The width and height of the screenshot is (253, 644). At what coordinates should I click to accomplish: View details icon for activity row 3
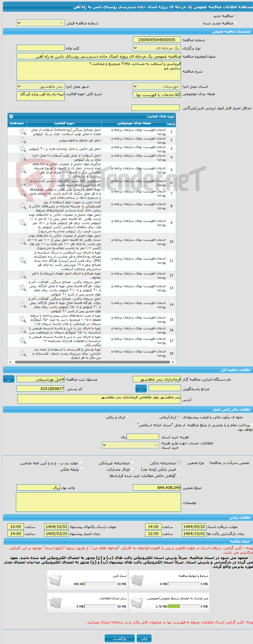coord(22,149)
